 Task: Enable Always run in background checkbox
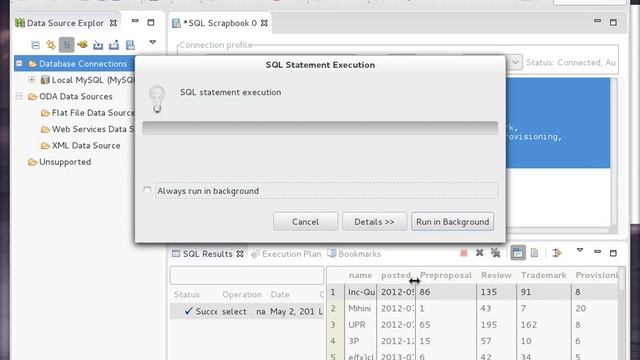point(147,190)
